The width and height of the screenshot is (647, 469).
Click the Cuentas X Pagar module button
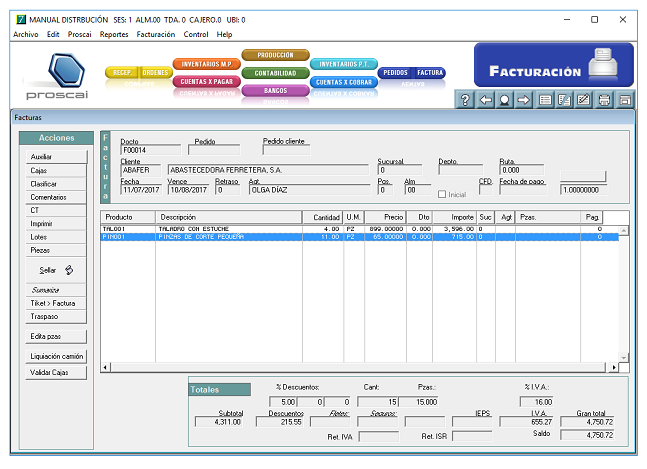208,82
